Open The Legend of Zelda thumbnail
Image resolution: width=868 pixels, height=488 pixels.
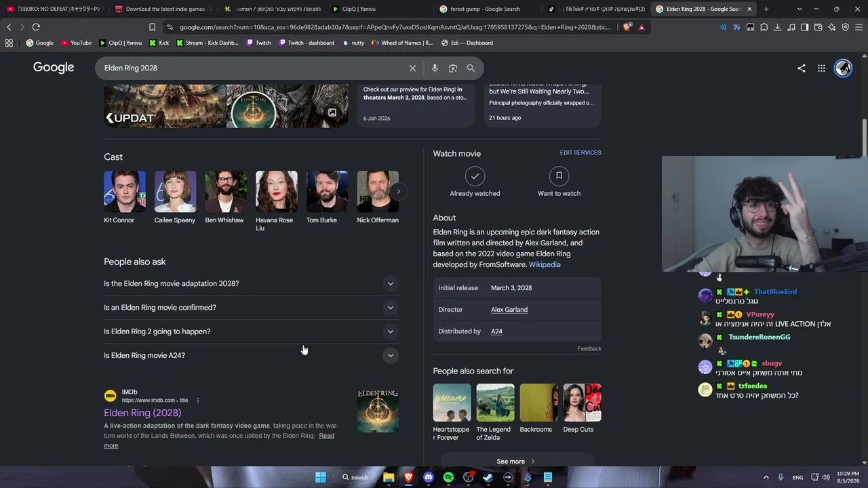[495, 403]
